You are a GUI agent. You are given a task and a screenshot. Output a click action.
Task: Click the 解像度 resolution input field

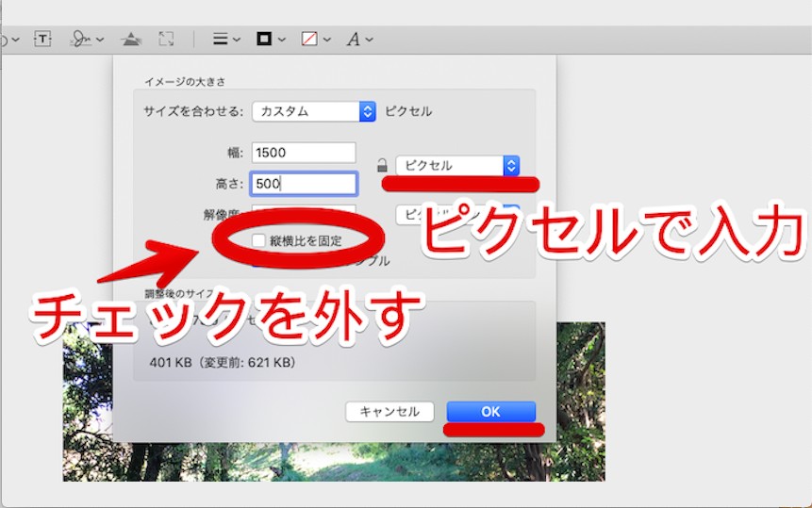pos(304,209)
